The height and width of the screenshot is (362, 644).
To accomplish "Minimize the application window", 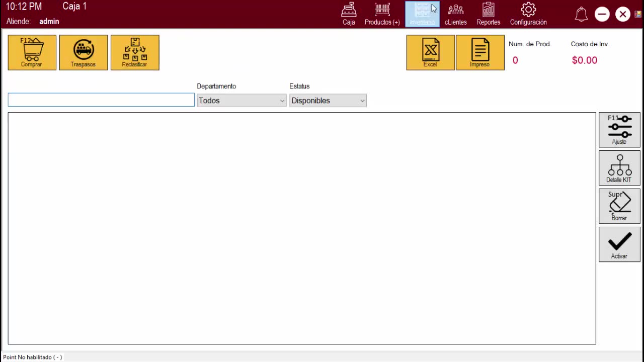I will click(x=602, y=14).
